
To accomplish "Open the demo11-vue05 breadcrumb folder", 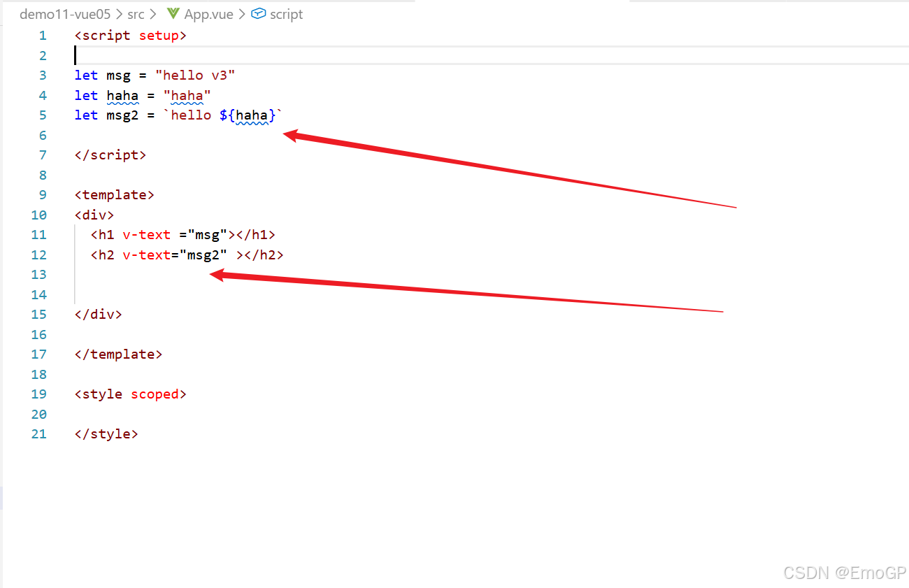I will point(65,14).
